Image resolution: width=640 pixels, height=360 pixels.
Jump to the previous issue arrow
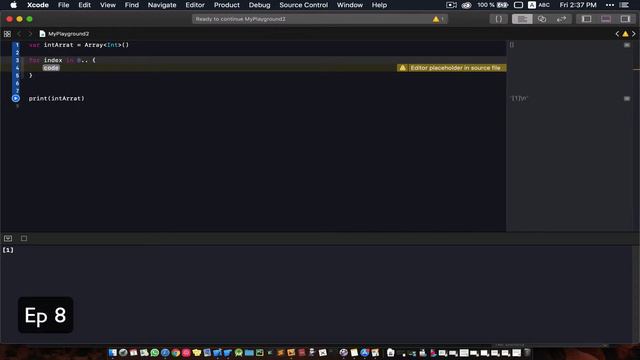click(x=617, y=34)
